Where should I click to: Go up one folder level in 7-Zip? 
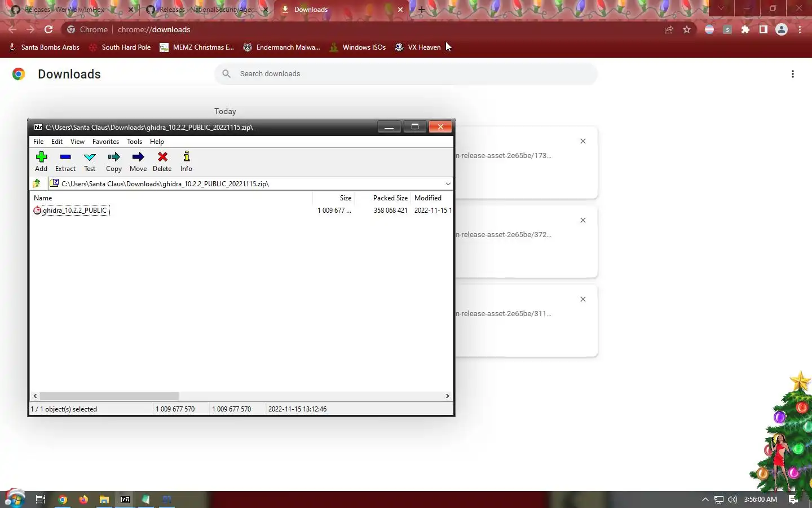[x=37, y=183]
